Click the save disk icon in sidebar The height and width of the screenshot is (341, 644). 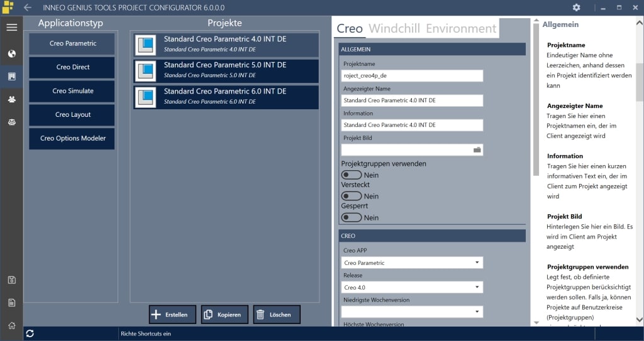11,280
